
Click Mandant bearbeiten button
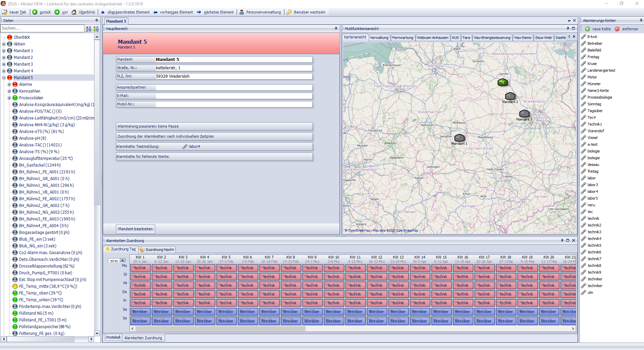(135, 229)
